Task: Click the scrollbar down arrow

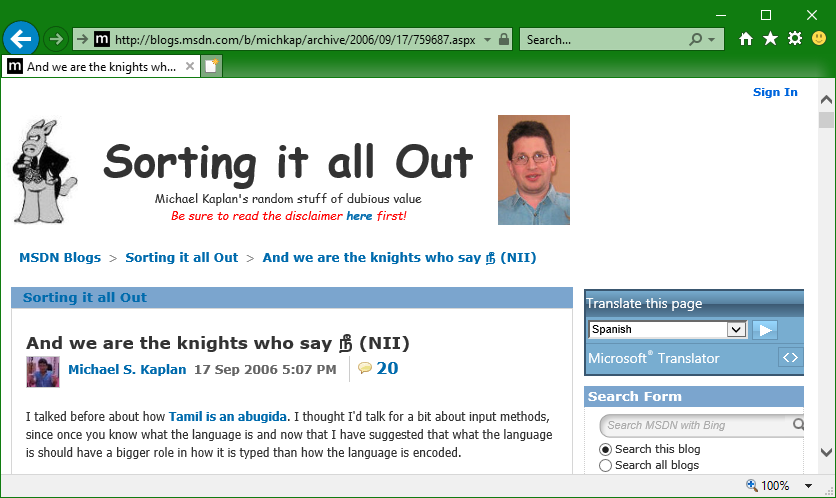Action: [826, 452]
